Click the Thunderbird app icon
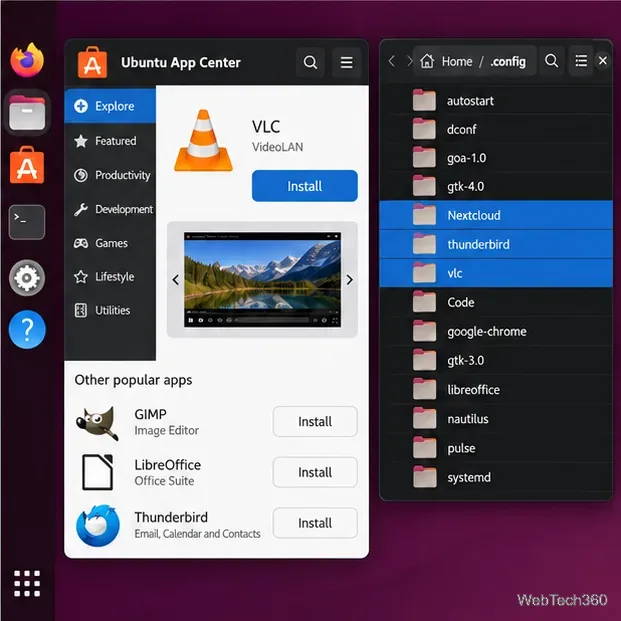 coord(97,525)
